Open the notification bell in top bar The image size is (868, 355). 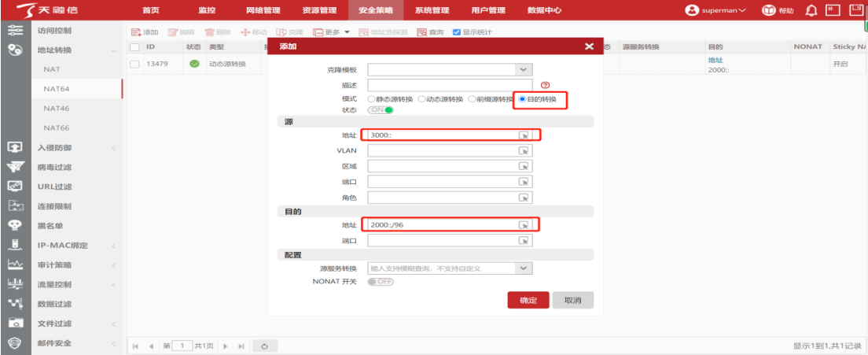click(x=811, y=10)
